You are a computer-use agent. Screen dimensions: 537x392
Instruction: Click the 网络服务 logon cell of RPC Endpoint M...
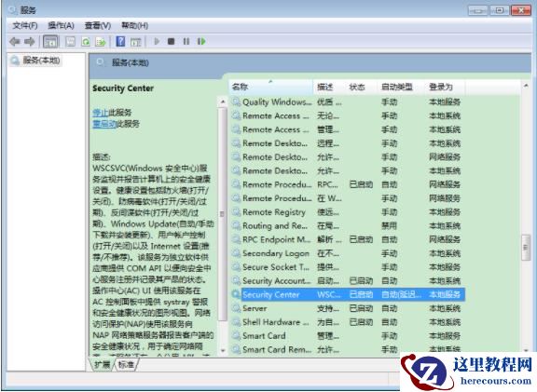coord(445,239)
